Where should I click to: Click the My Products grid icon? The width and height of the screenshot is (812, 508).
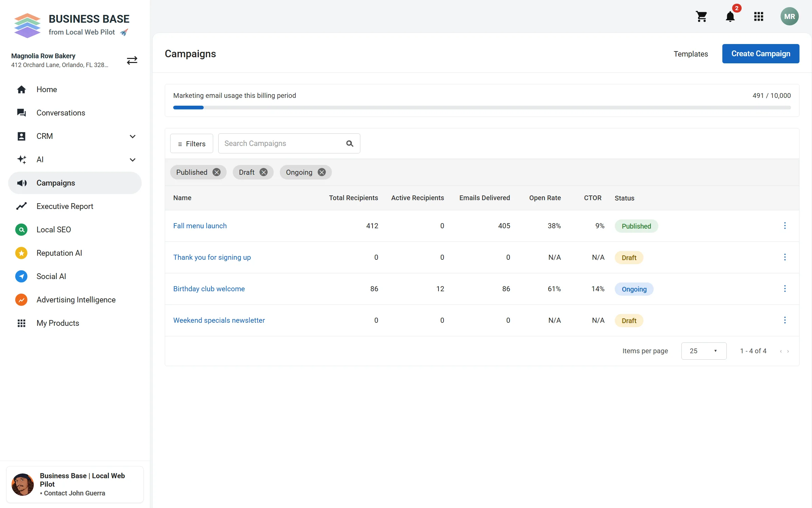tap(21, 323)
